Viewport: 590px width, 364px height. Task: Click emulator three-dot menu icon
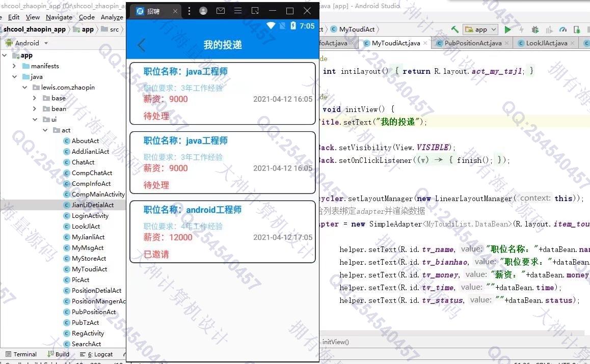click(189, 11)
